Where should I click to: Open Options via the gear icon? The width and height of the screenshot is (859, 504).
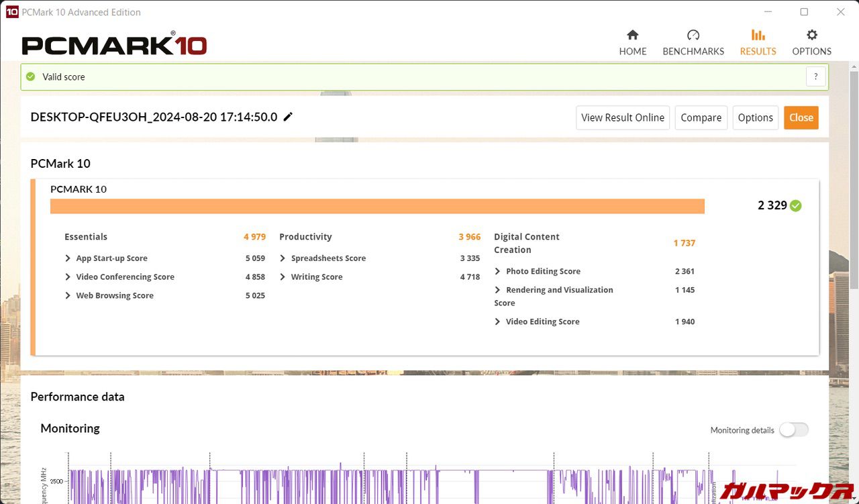(x=811, y=36)
